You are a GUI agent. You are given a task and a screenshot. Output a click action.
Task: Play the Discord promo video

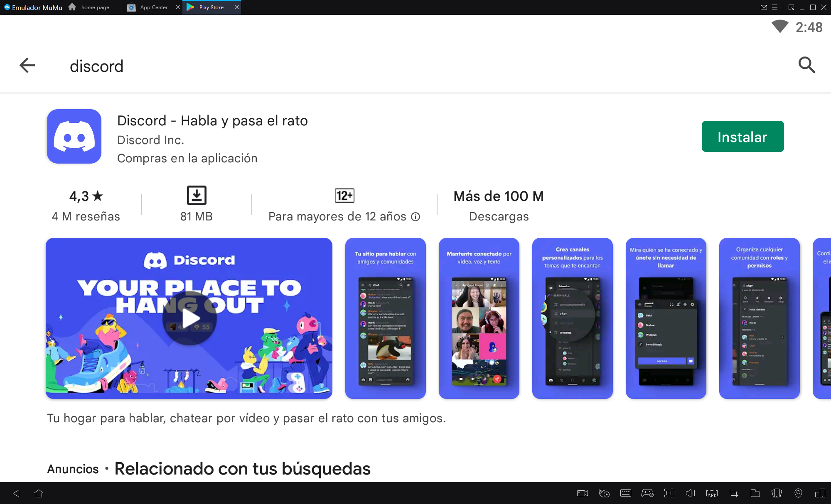coord(189,318)
